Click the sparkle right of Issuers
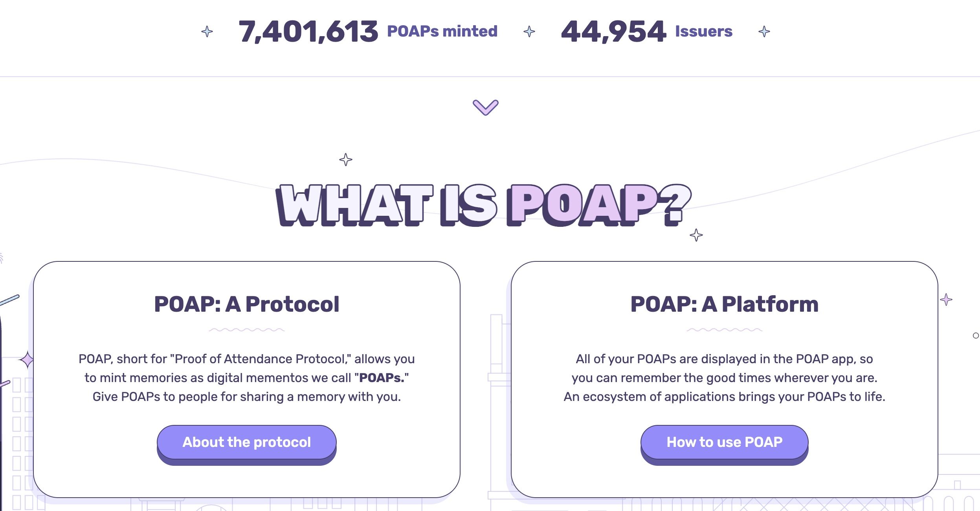The height and width of the screenshot is (511, 980). (x=764, y=31)
